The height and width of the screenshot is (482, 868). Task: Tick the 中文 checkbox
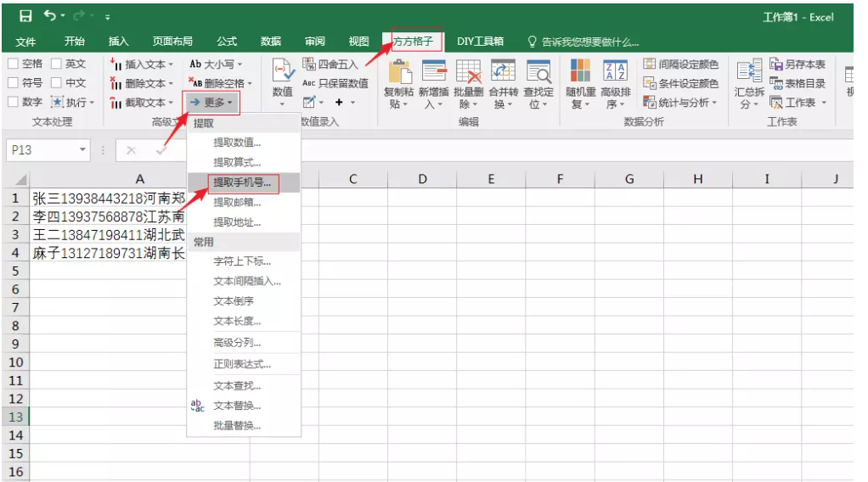coord(56,83)
